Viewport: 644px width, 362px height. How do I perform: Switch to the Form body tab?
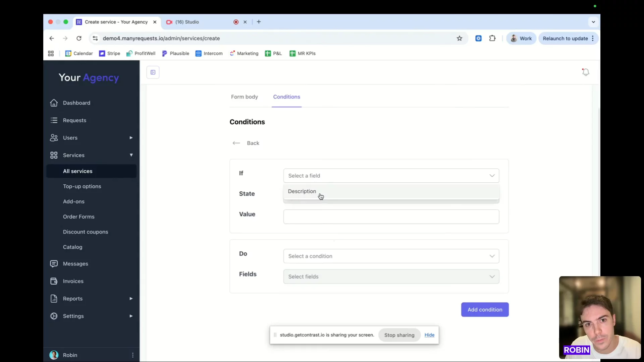pos(244,97)
